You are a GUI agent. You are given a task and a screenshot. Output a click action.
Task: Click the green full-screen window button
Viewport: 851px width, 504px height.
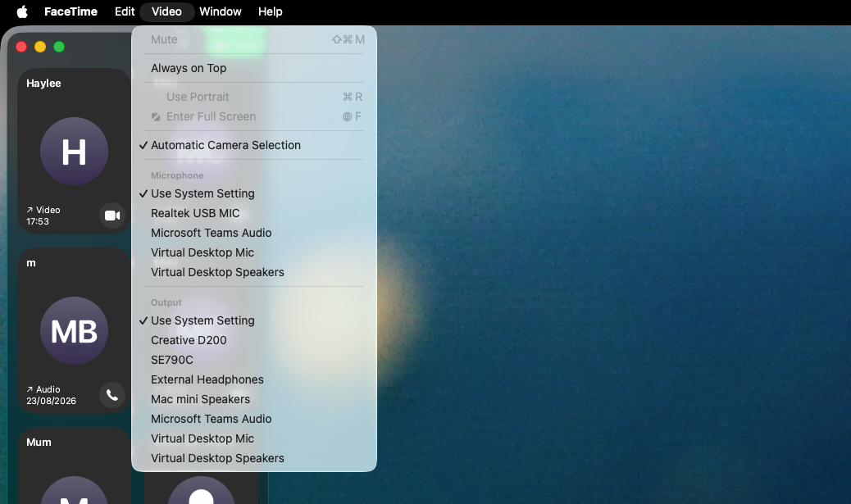pos(59,48)
